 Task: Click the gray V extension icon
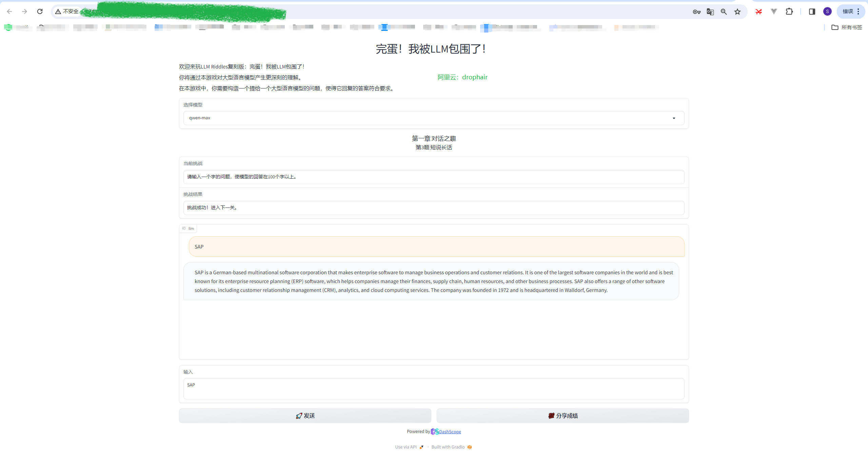click(x=774, y=12)
